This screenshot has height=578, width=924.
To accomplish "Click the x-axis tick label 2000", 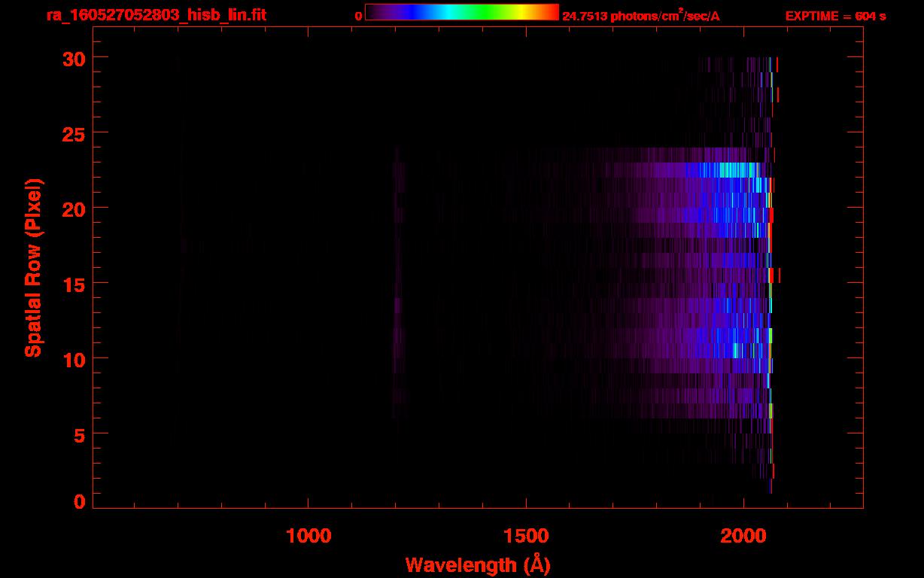I will point(743,535).
